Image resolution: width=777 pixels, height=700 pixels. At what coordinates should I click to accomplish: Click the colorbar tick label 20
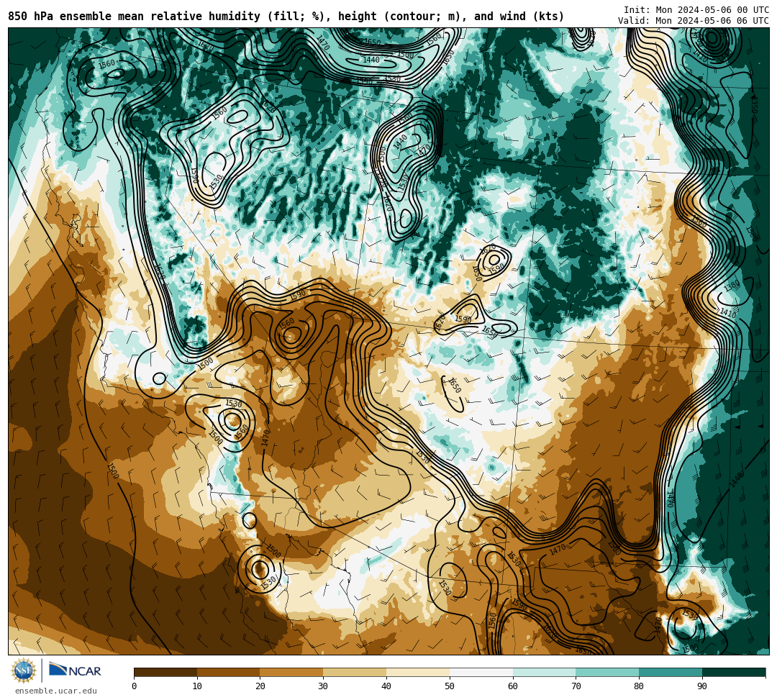(x=260, y=686)
